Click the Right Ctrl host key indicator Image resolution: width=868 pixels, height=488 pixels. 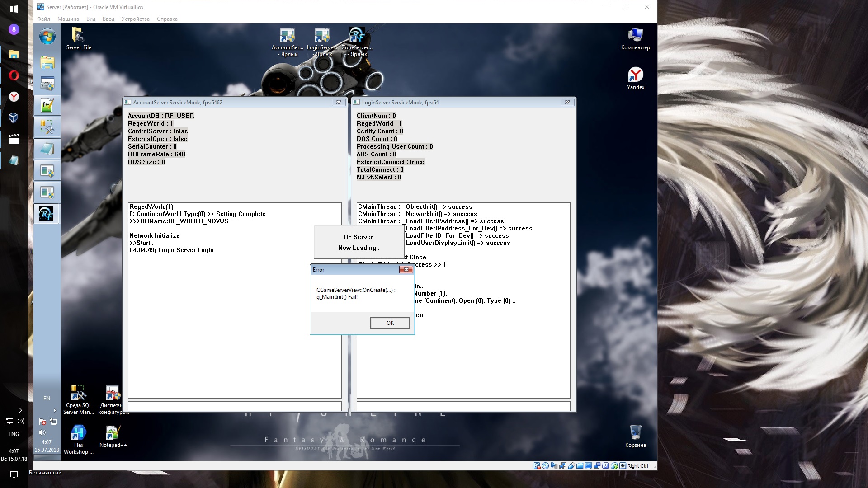point(637,466)
